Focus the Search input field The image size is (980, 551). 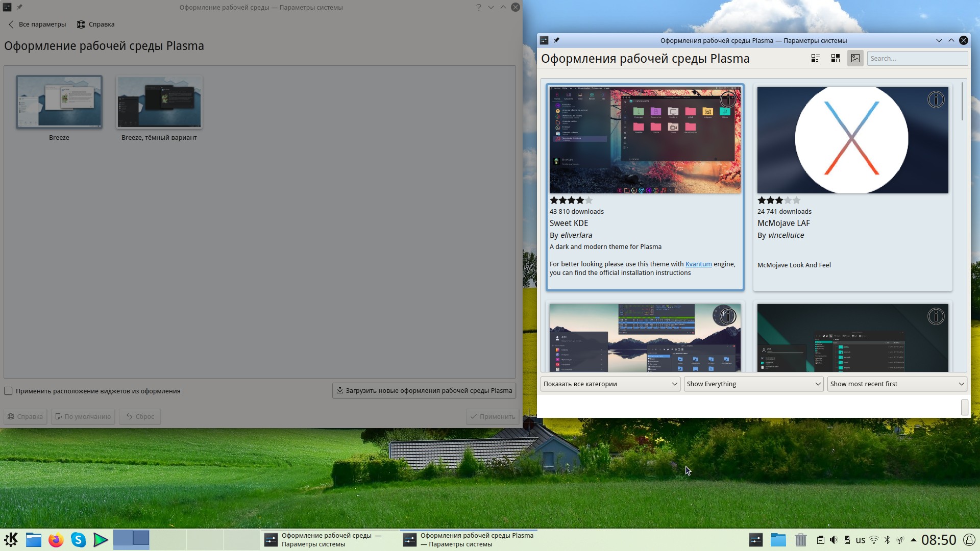[x=917, y=58]
